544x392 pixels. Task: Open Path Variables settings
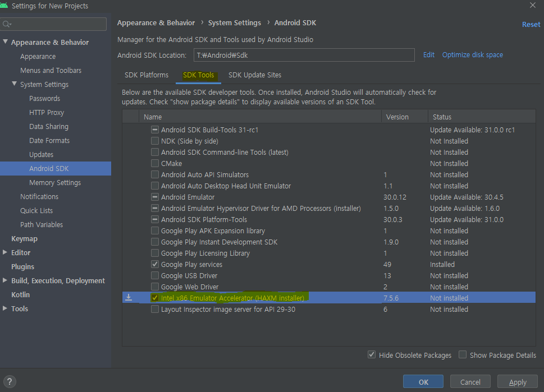click(x=42, y=224)
